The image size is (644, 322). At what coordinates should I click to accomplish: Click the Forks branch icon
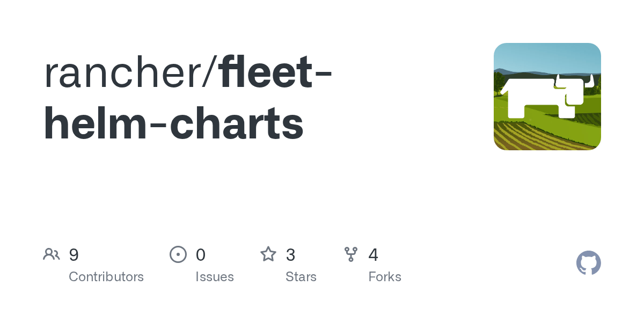coord(351,254)
